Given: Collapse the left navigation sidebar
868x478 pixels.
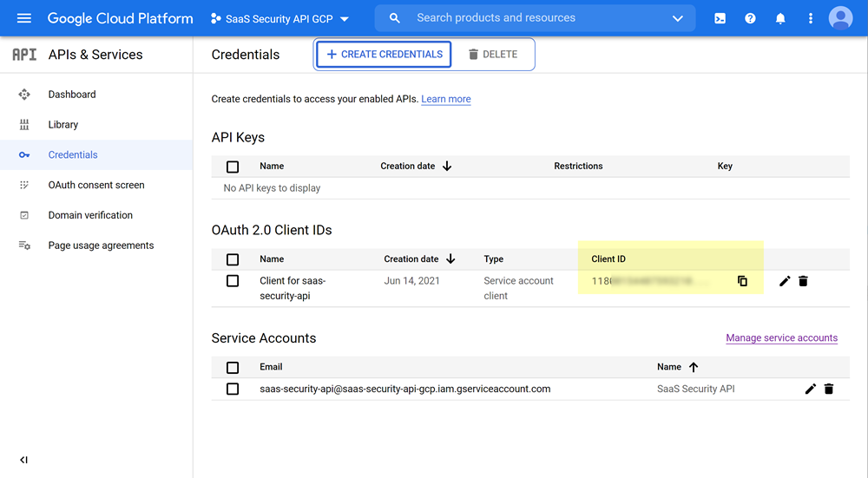Looking at the screenshot, I should pos(23,460).
